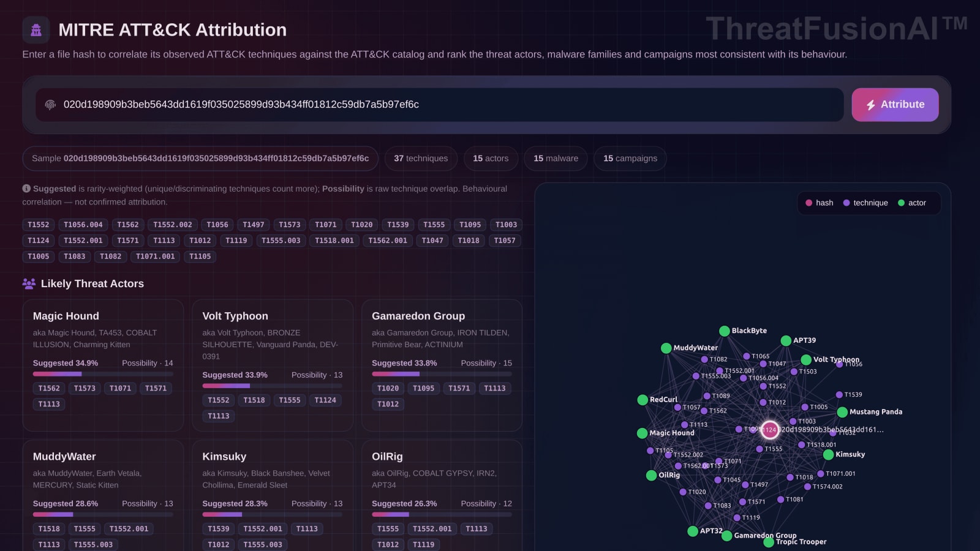Select the Kimsuky actor node in graph
This screenshot has width=980, height=551.
(x=828, y=454)
